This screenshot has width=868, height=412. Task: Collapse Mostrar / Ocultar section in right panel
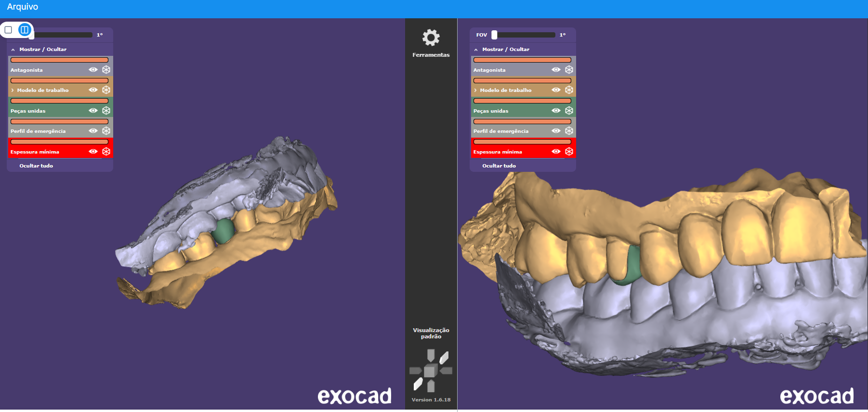tap(476, 50)
